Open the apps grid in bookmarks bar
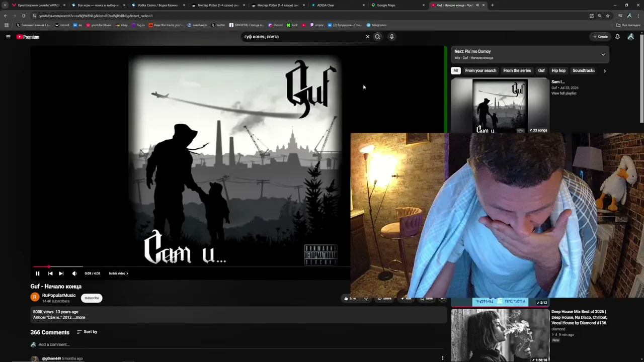Screen dimensions: 644x362 [x=7, y=25]
